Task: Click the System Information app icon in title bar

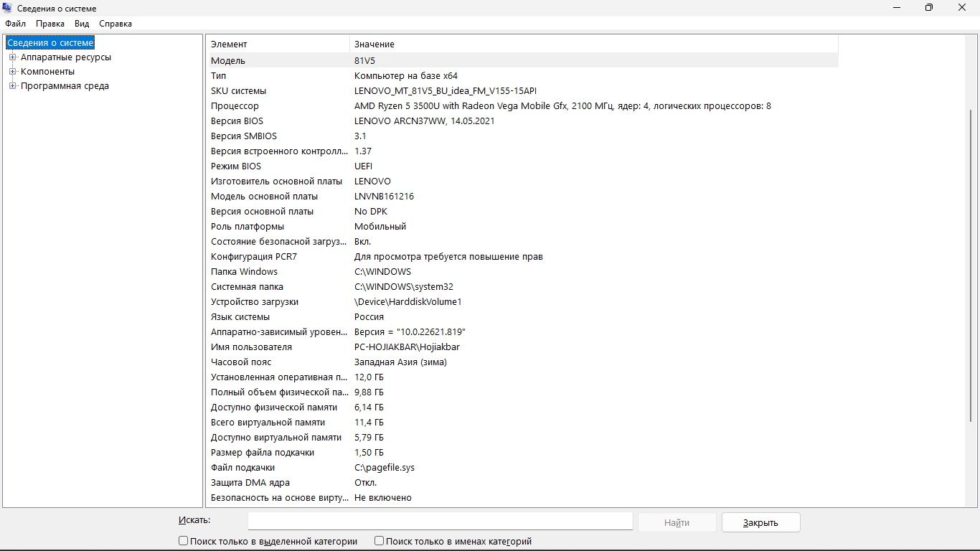Action: tap(7, 8)
